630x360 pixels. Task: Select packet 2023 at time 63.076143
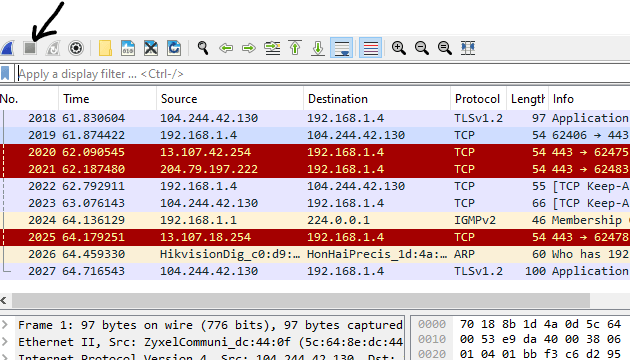(x=315, y=203)
